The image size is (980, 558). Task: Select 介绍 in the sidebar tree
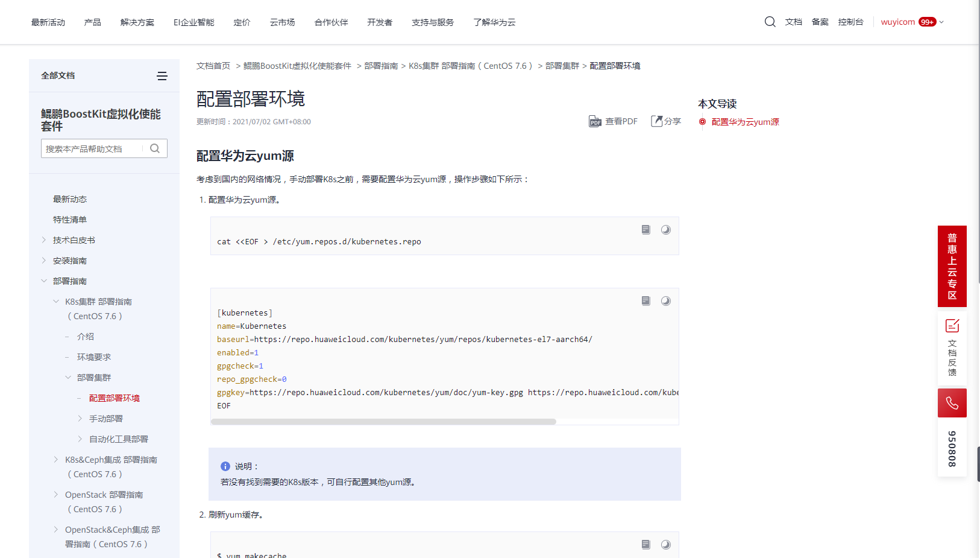(86, 337)
